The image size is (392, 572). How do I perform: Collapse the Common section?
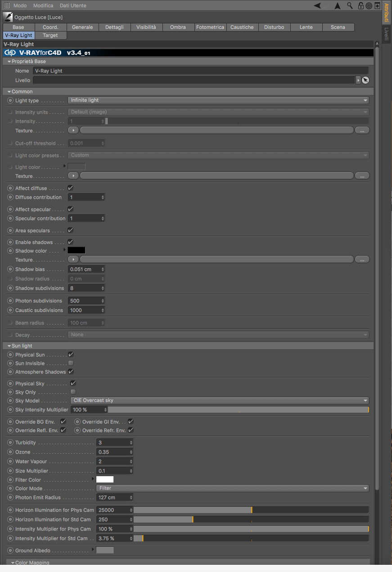point(9,91)
